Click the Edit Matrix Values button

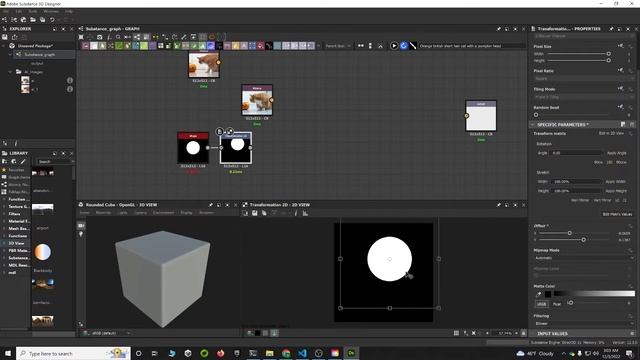tap(617, 214)
